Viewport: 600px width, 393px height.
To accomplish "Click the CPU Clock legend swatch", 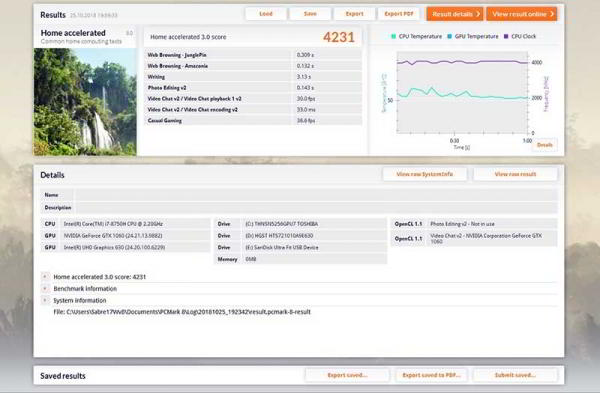I will coord(506,36).
